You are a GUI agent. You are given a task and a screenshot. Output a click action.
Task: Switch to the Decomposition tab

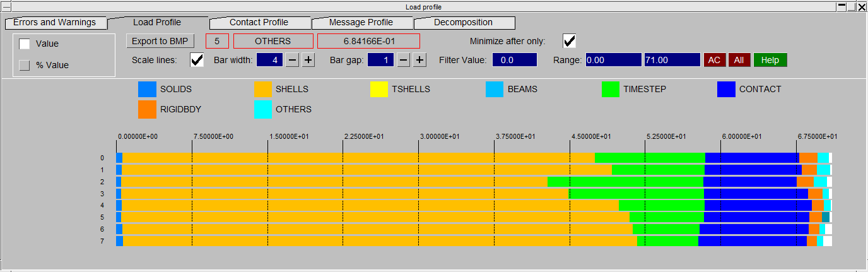(463, 23)
